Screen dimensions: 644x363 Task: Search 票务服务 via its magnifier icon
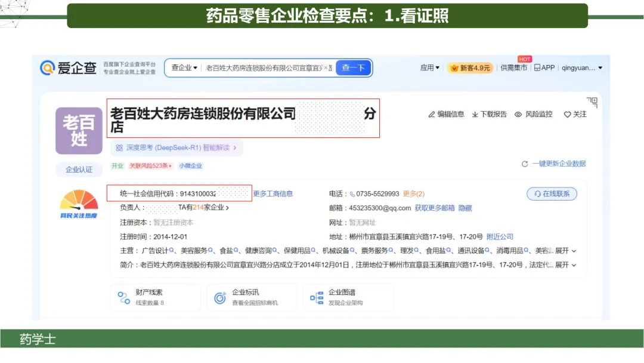click(x=391, y=250)
